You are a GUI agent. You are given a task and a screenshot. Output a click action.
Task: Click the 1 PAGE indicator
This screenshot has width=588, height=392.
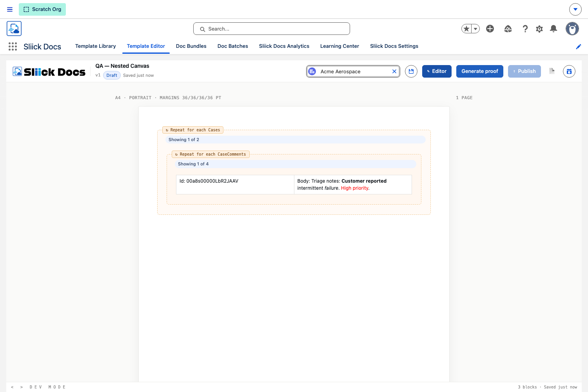click(x=464, y=98)
